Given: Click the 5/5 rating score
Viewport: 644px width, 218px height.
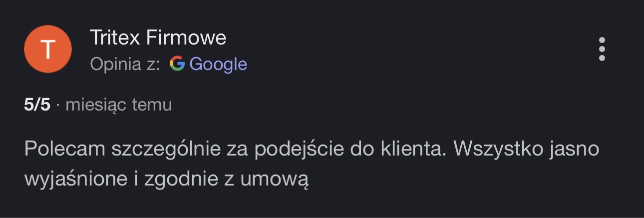Looking at the screenshot, I should point(37,105).
